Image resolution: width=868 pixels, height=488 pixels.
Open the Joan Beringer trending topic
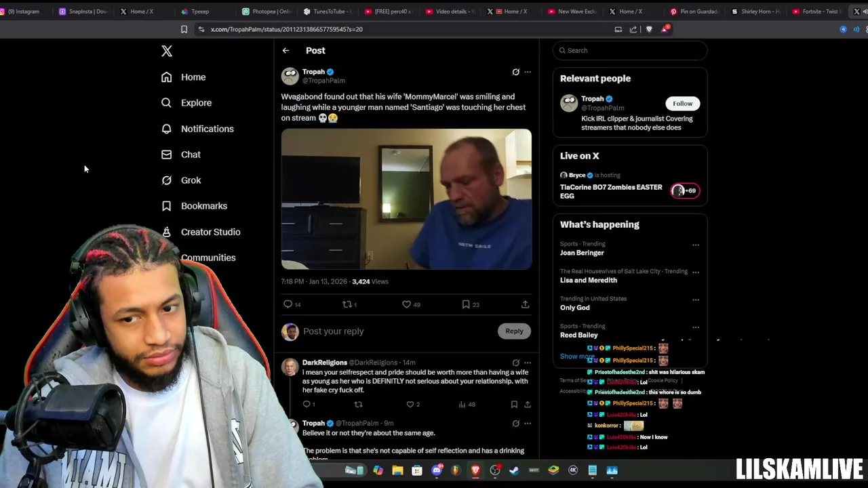pos(582,253)
